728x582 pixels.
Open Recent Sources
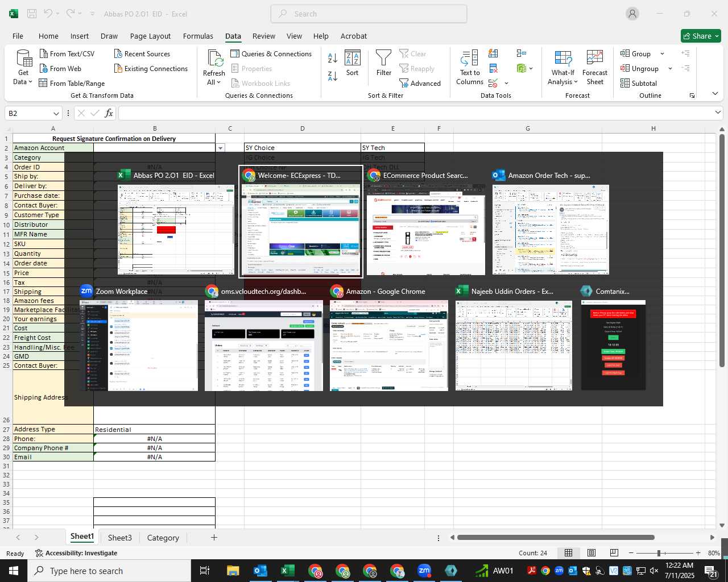tap(142, 53)
